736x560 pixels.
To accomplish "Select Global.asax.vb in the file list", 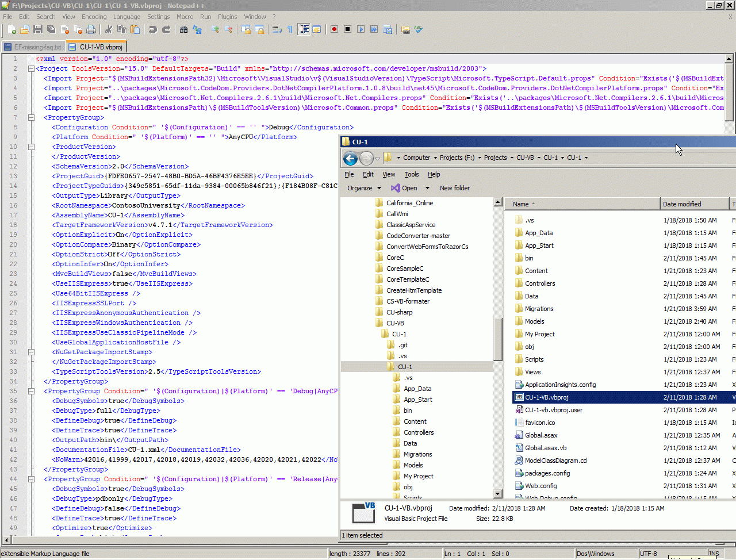I will (x=546, y=448).
